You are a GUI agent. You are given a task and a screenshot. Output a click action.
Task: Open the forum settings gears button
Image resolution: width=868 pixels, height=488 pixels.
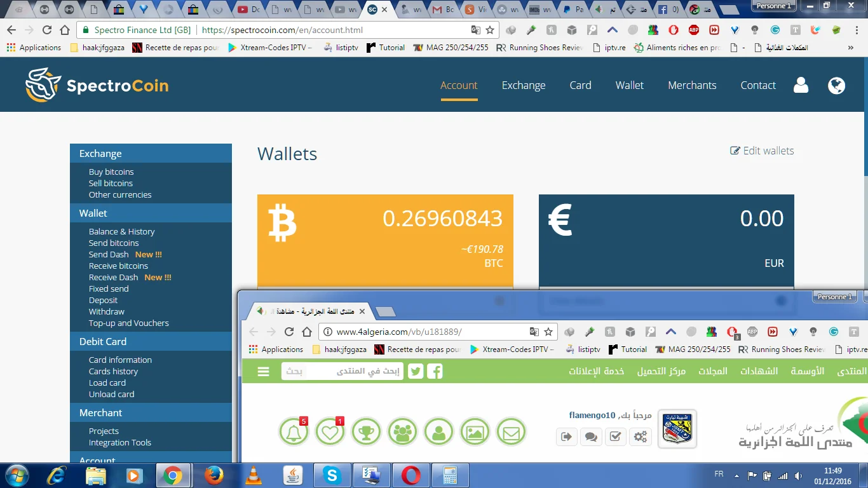[x=640, y=437]
